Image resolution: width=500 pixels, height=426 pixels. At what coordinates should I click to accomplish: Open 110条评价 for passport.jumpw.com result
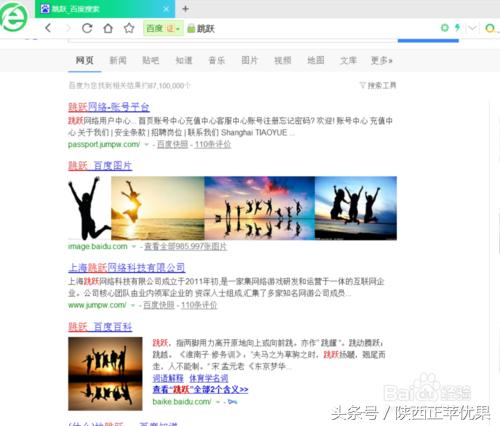point(213,144)
